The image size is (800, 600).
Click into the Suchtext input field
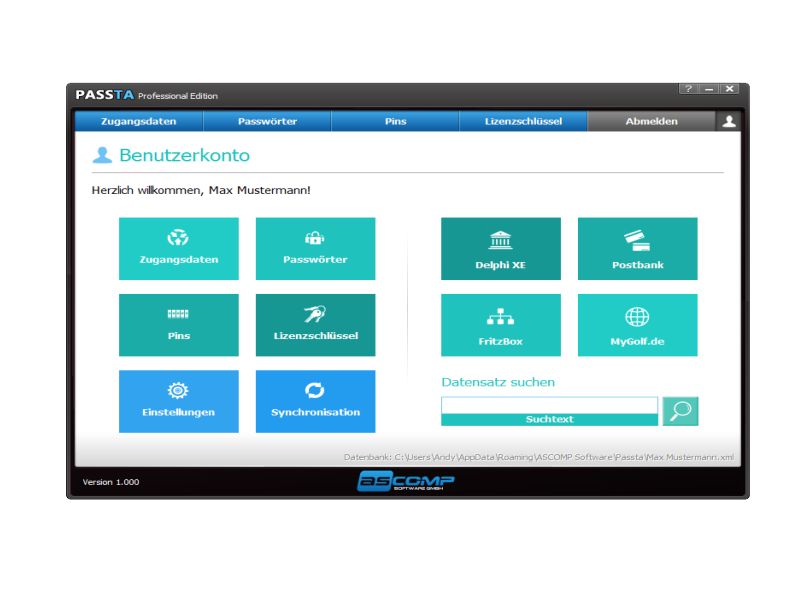point(549,406)
